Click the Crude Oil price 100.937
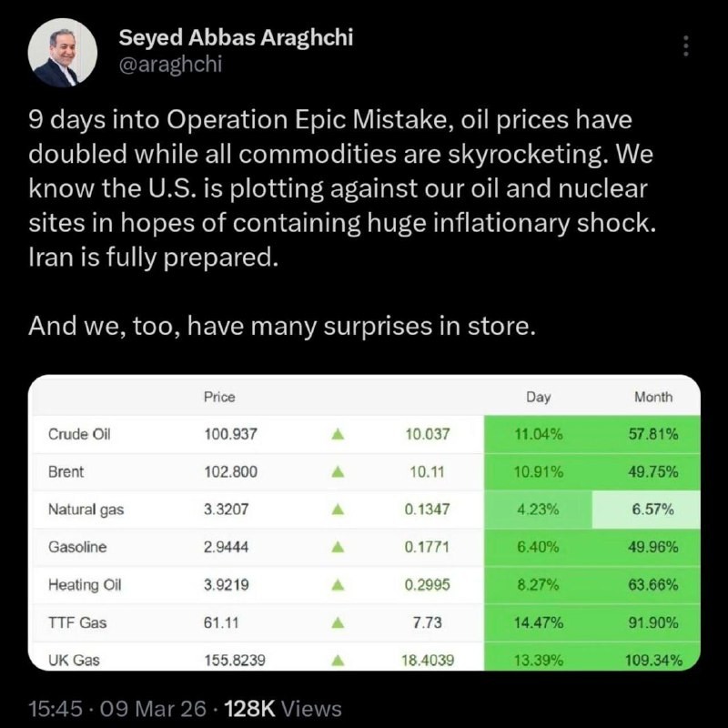The image size is (728, 728). tap(231, 435)
